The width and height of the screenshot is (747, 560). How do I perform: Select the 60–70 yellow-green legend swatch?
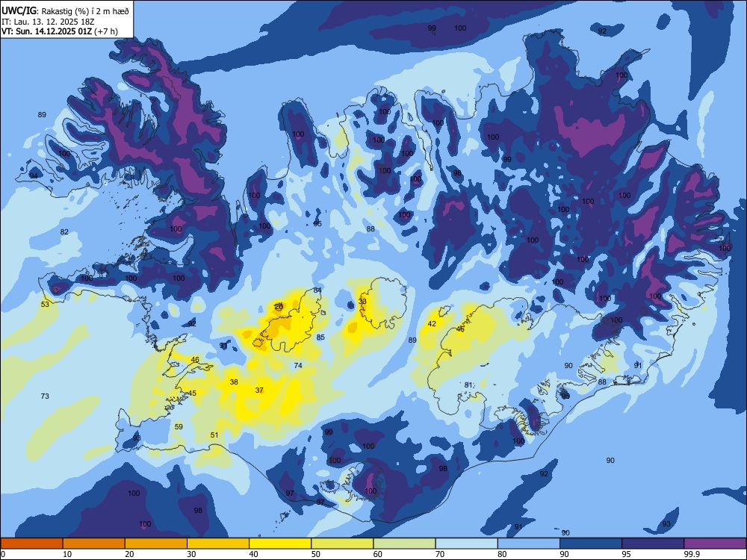point(404,544)
